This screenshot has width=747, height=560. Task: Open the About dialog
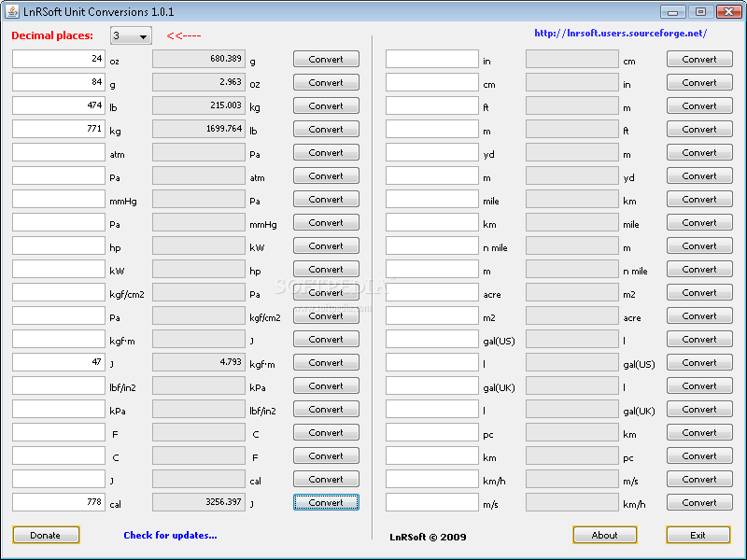pyautogui.click(x=604, y=535)
